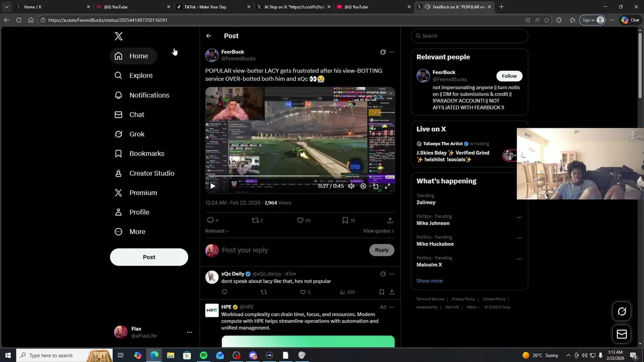Go to Home in sidebar
Screen dimensions: 644x362
(x=133, y=56)
